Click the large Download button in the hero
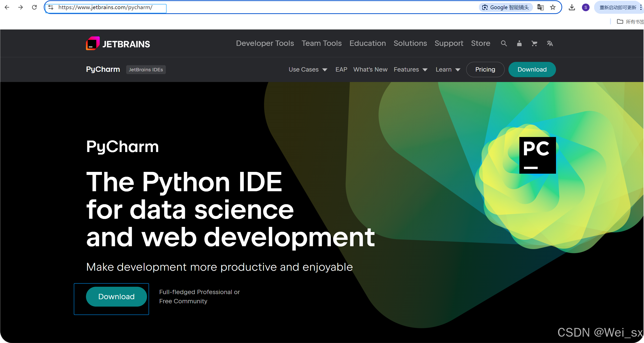Image resolution: width=644 pixels, height=343 pixels. (116, 297)
